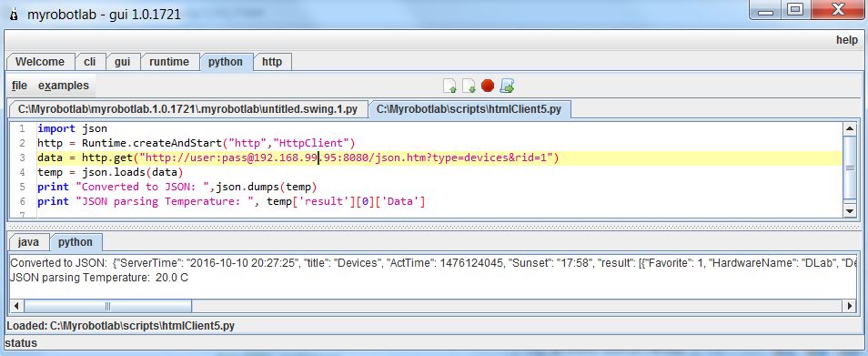This screenshot has height=356, width=868.
Task: Open the http tab
Action: [x=272, y=61]
